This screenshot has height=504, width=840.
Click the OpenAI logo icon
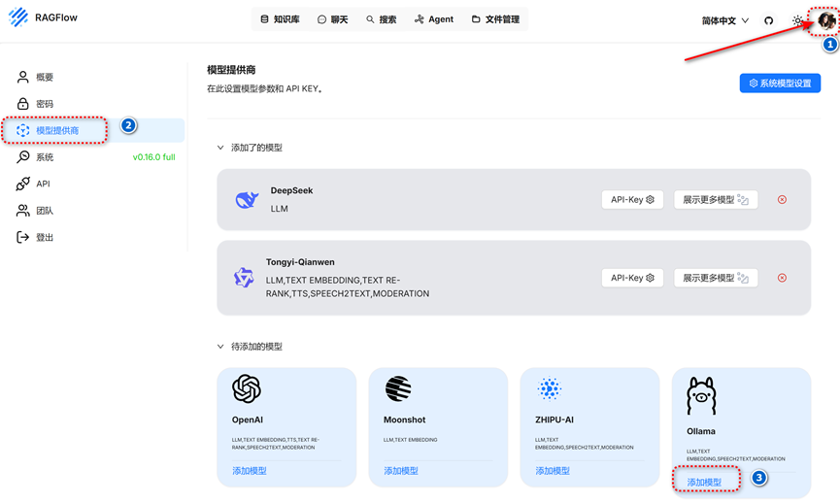(247, 388)
